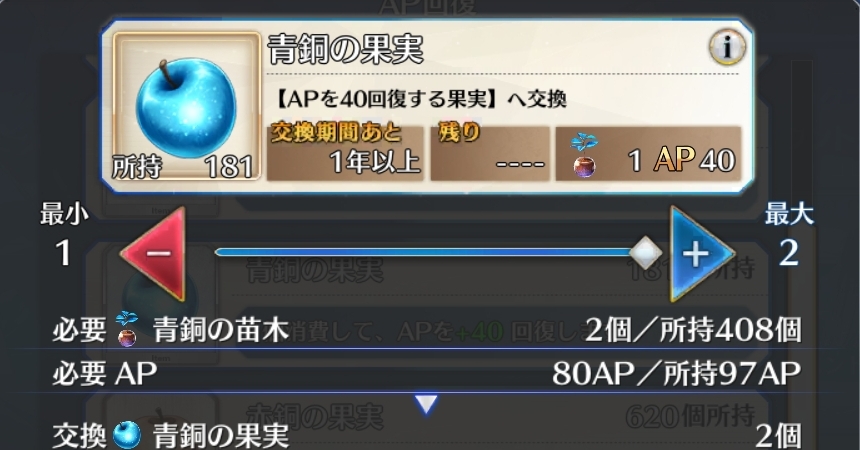Click the 交換期間あと 1年以上 box
The height and width of the screenshot is (450, 860).
(x=345, y=152)
